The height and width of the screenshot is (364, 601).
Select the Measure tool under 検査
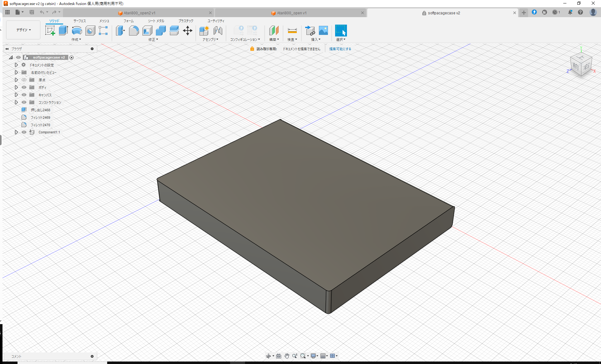pyautogui.click(x=292, y=30)
